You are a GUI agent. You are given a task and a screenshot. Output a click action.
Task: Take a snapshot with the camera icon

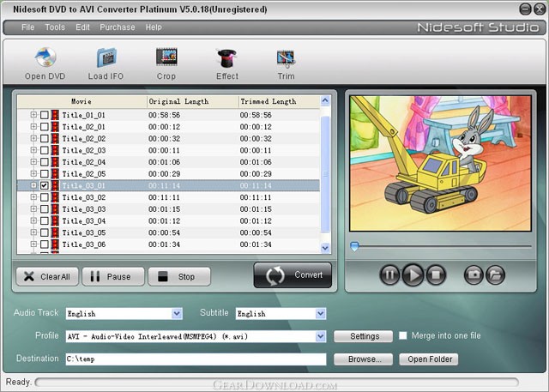point(474,274)
